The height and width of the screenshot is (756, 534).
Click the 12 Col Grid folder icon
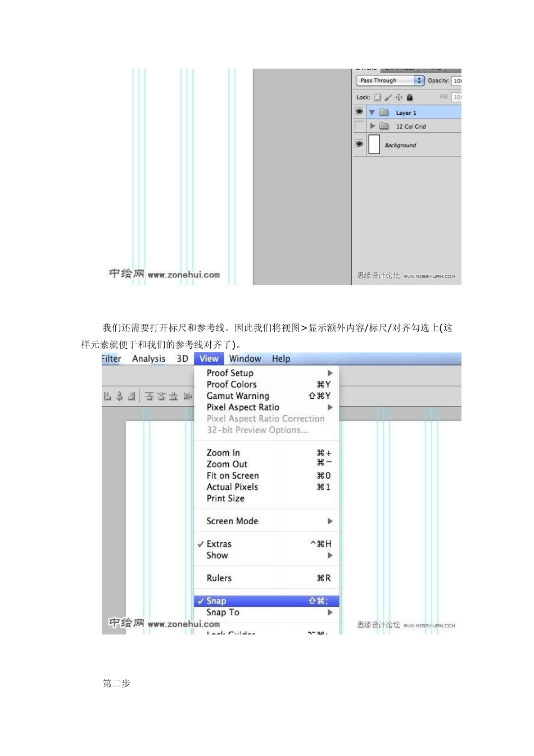pos(384,126)
